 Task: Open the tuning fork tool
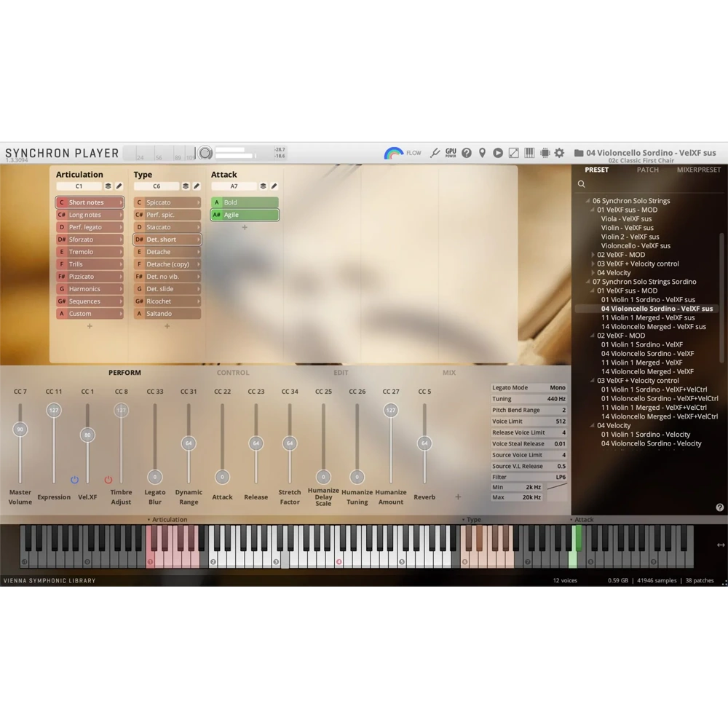pyautogui.click(x=435, y=153)
